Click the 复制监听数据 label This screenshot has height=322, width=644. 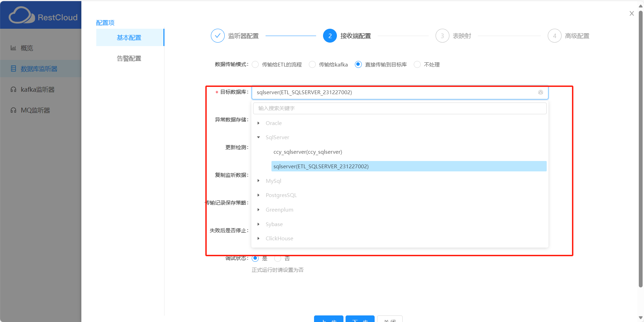(x=231, y=175)
